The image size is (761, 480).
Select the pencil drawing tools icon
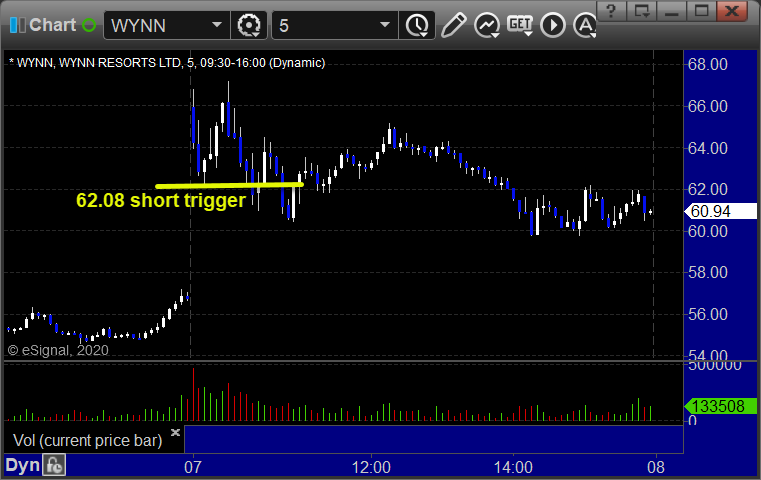(454, 25)
